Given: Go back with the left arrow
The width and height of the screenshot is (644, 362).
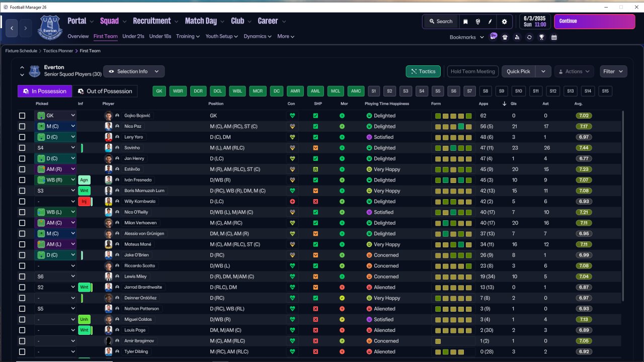Looking at the screenshot, I should (12, 28).
